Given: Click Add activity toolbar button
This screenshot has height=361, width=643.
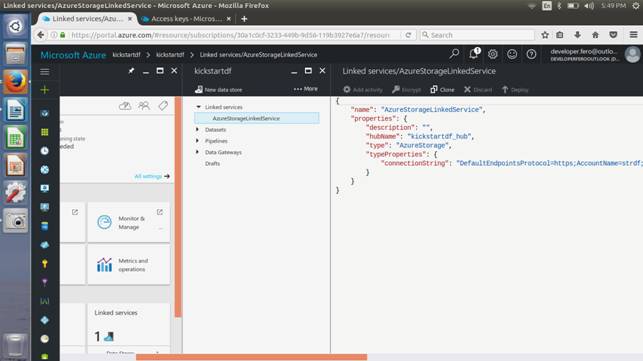Looking at the screenshot, I should click(363, 89).
